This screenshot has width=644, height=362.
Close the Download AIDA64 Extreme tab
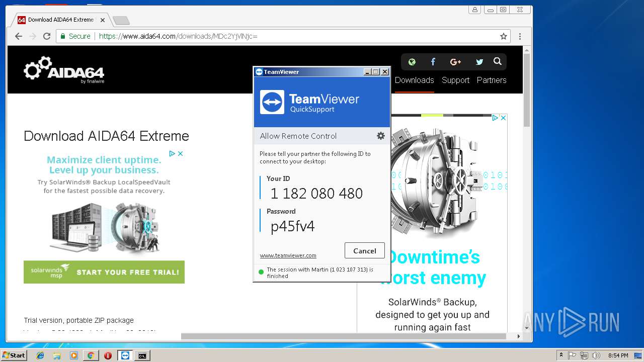click(103, 20)
